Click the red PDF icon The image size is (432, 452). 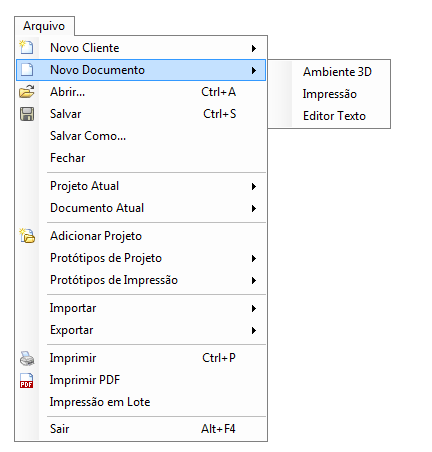click(x=27, y=381)
